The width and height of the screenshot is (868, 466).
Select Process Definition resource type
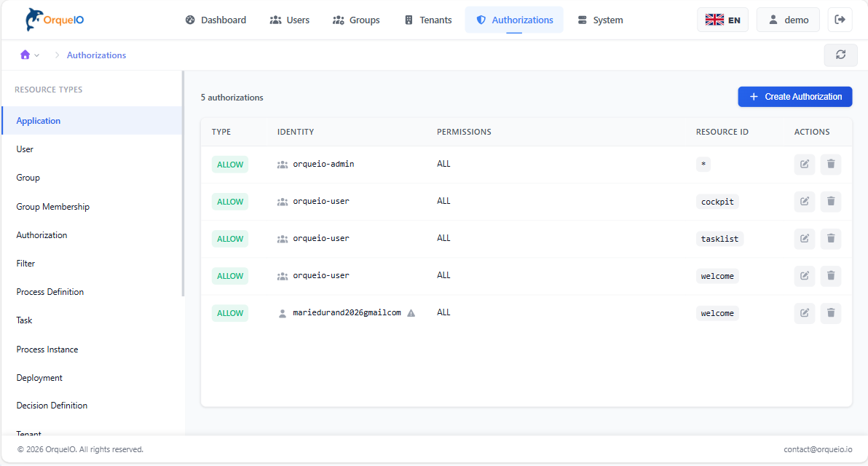coord(50,292)
